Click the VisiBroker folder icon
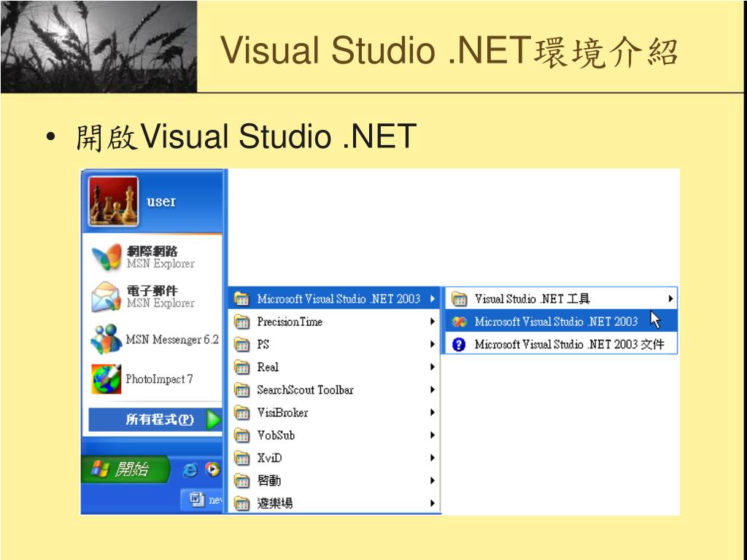 [x=242, y=413]
